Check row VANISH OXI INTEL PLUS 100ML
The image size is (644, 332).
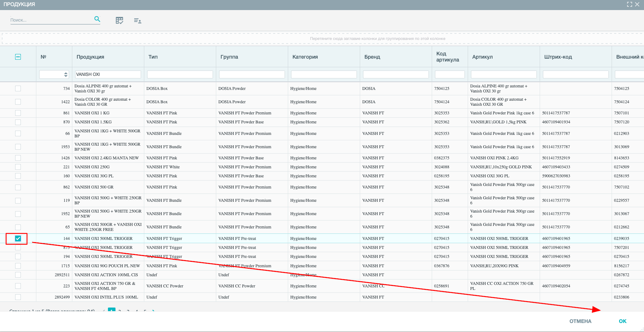(18, 297)
